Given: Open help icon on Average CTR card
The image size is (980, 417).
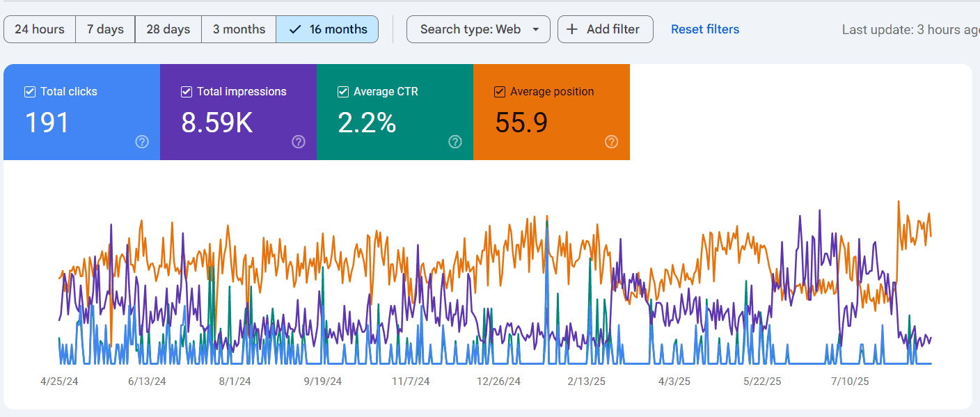Looking at the screenshot, I should (455, 142).
